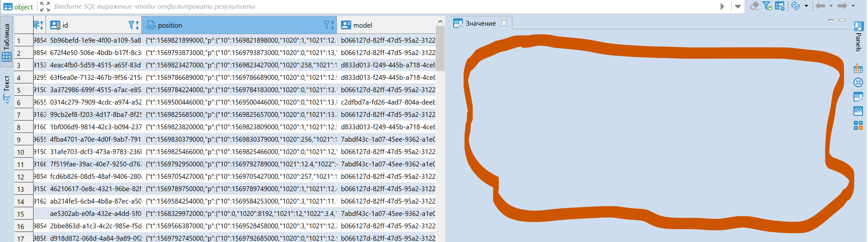Open the dropdown next to the refresh icon
Image resolution: width=868 pixels, height=242 pixels.
pos(806,6)
